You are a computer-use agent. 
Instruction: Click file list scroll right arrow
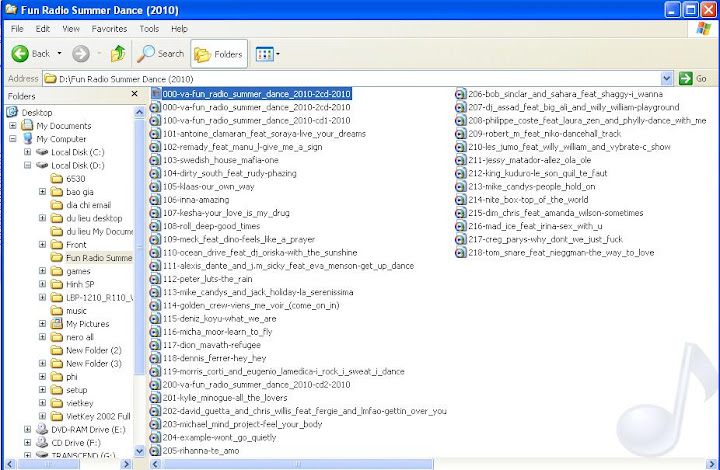[x=712, y=464]
